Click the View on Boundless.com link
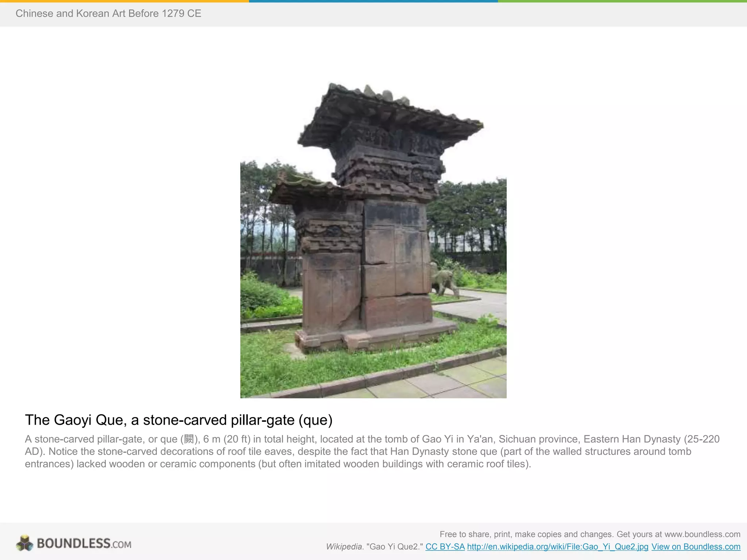The width and height of the screenshot is (747, 560). coord(696,547)
